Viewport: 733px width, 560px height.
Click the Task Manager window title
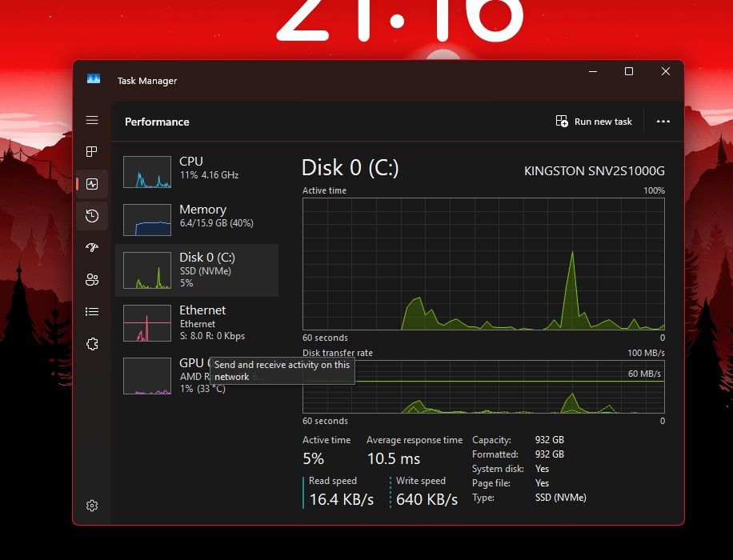(147, 81)
